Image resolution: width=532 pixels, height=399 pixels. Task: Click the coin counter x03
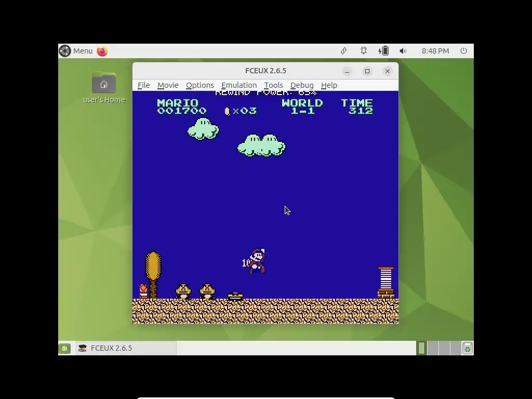point(241,111)
